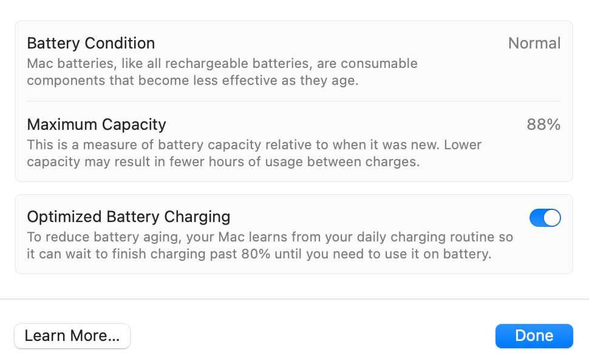This screenshot has width=589, height=364.
Task: Click the separator below Battery Condition description
Action: (x=294, y=101)
